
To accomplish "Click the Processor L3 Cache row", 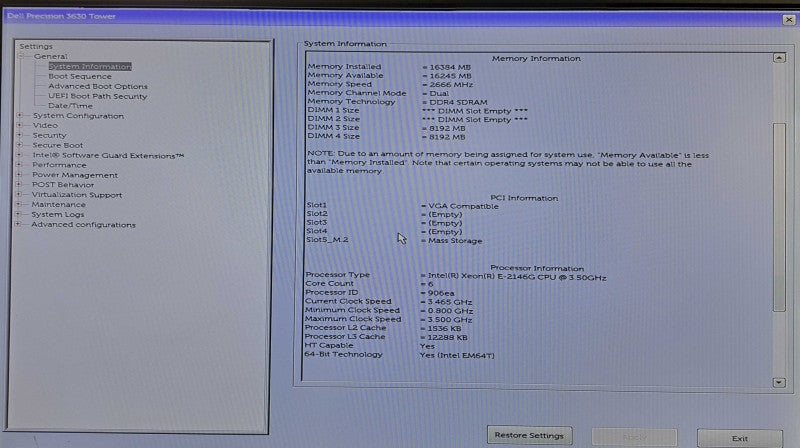I will [x=386, y=337].
